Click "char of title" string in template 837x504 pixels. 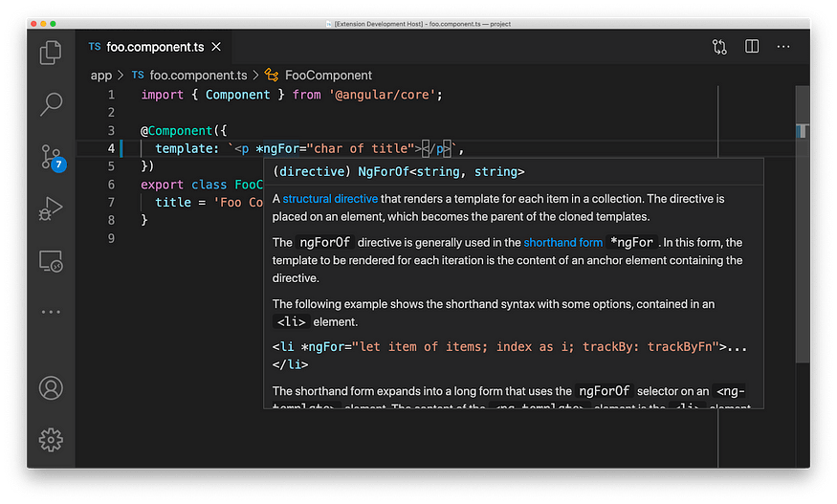[361, 148]
